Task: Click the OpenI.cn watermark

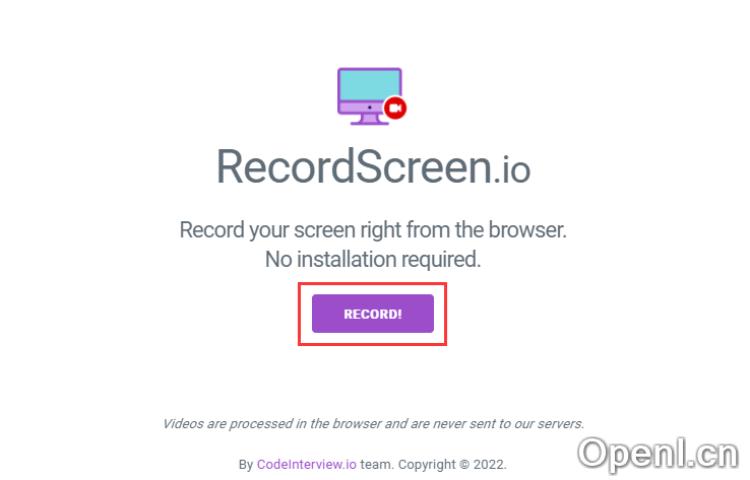Action: pyautogui.click(x=658, y=453)
